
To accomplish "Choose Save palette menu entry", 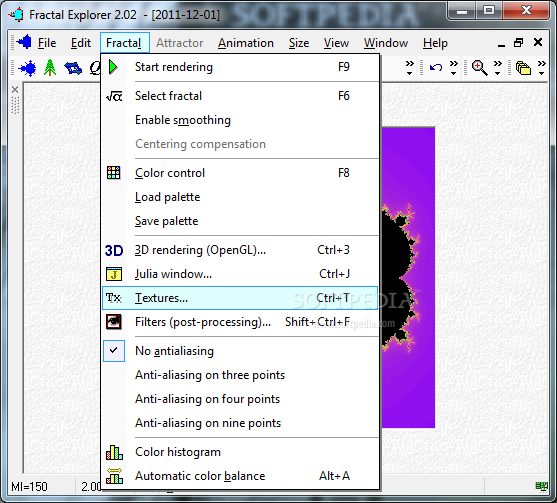I will tap(240, 221).
